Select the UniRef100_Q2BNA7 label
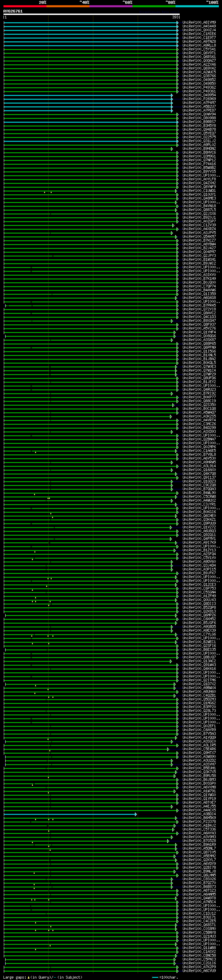 coord(199,439)
